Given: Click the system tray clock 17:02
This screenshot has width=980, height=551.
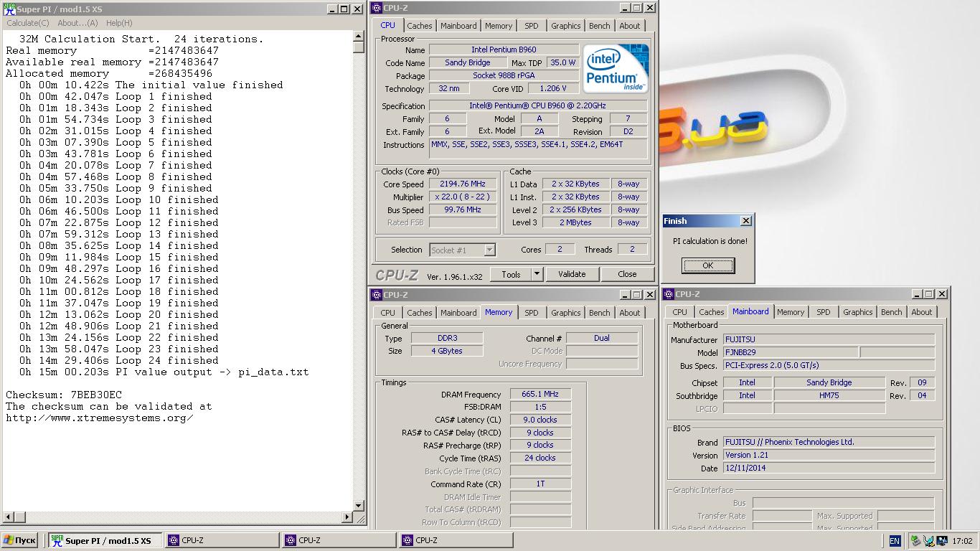Looking at the screenshot, I should point(962,541).
